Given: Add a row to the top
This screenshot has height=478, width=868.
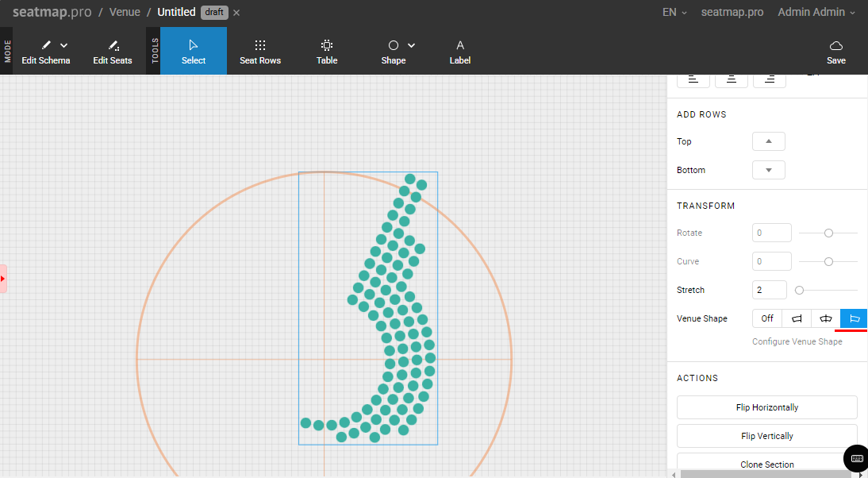Looking at the screenshot, I should pos(768,141).
